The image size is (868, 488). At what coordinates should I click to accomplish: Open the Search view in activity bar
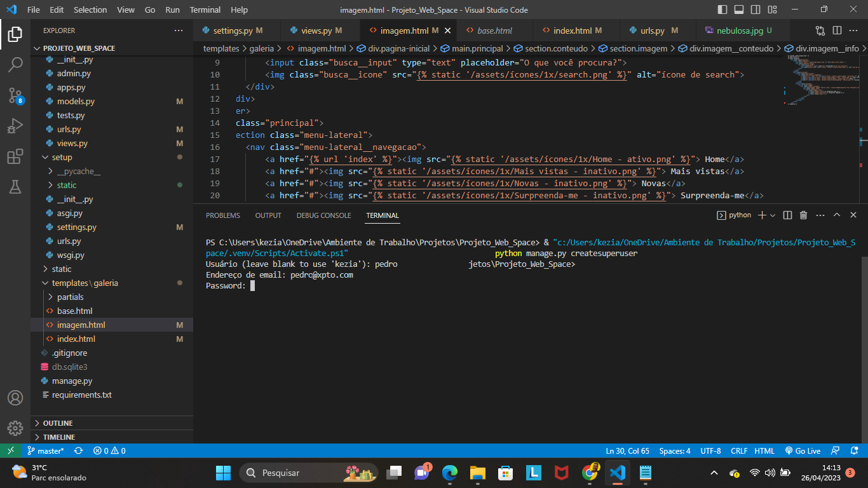(x=15, y=64)
